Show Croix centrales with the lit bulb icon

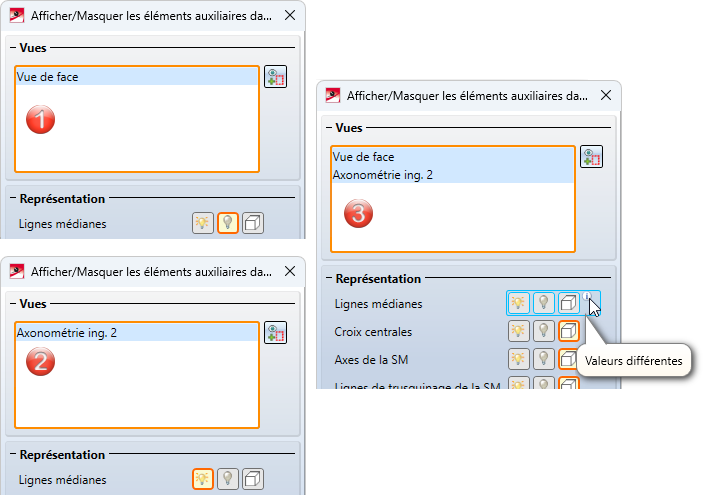(519, 331)
